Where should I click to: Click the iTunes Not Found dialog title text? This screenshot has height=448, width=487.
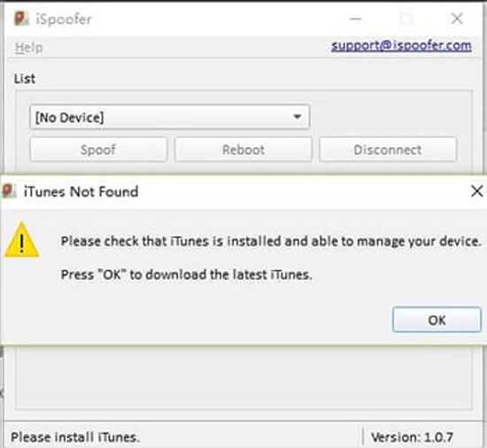coord(81,191)
